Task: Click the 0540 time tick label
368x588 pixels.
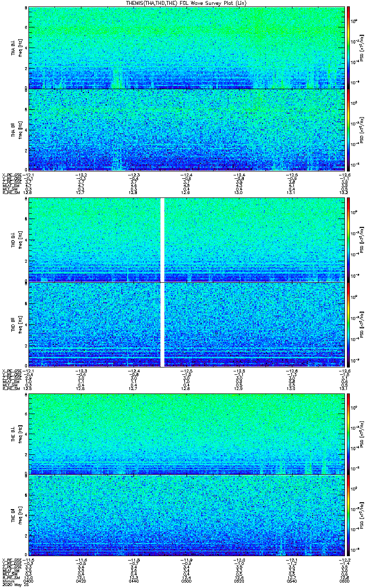Action: click(x=292, y=581)
